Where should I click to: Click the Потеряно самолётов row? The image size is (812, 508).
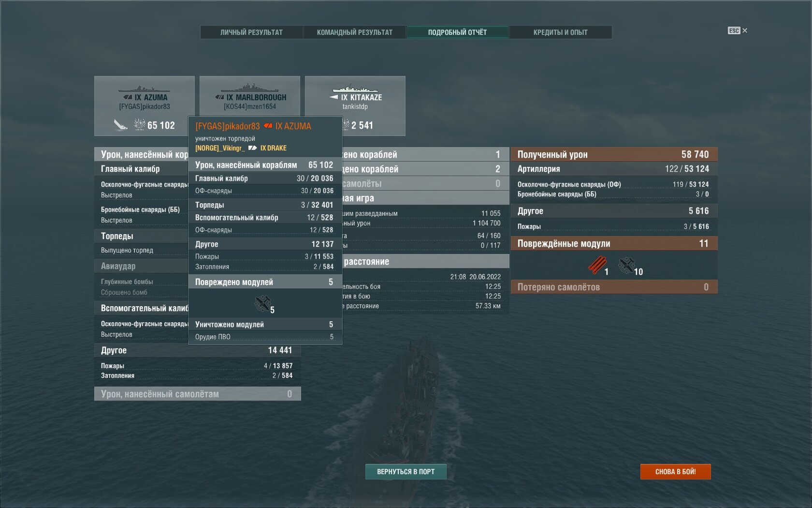614,287
